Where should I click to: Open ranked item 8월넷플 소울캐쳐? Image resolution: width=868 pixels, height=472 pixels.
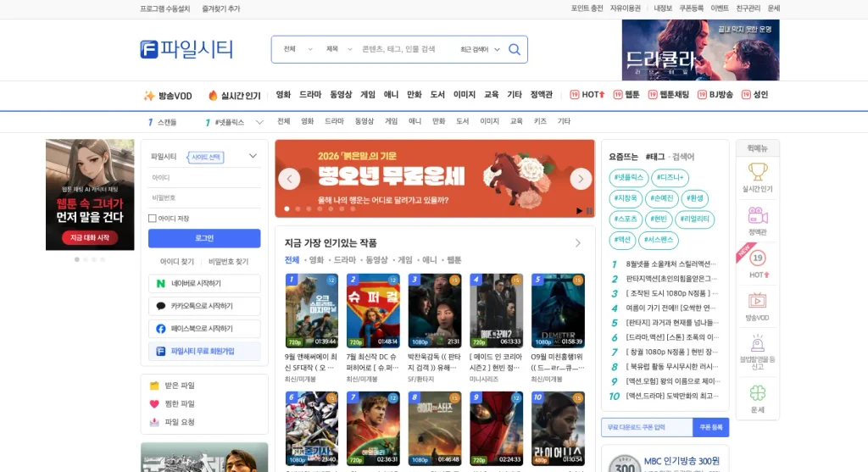click(670, 264)
